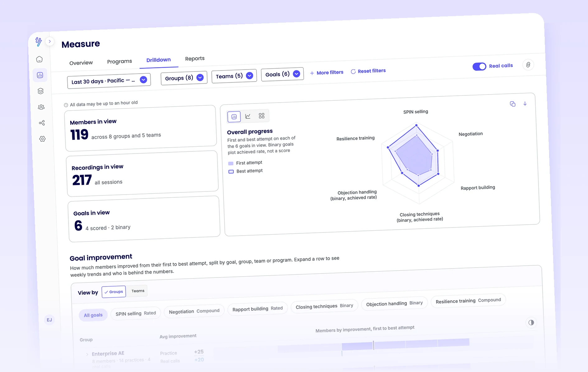Open the Home icon in sidebar
Image resolution: width=588 pixels, height=372 pixels.
coord(40,59)
